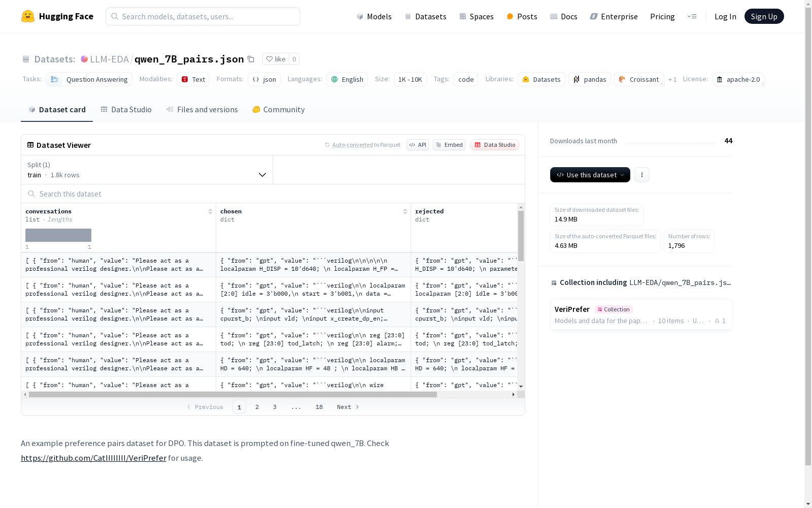Switch to Files and versions tab
The height and width of the screenshot is (508, 812).
click(202, 110)
